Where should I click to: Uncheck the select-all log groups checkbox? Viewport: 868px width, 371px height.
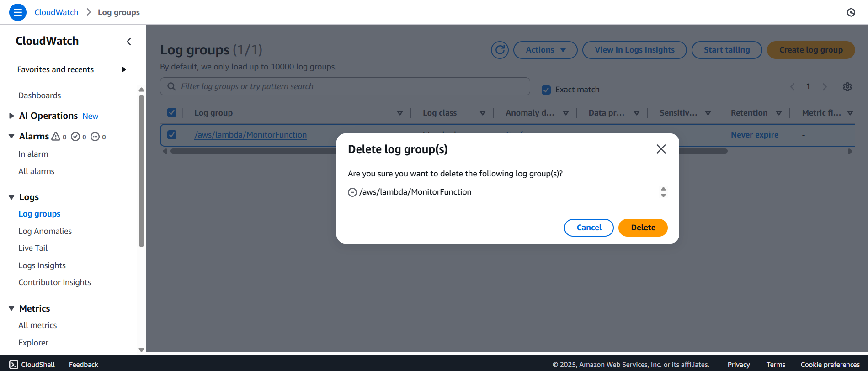pos(172,112)
